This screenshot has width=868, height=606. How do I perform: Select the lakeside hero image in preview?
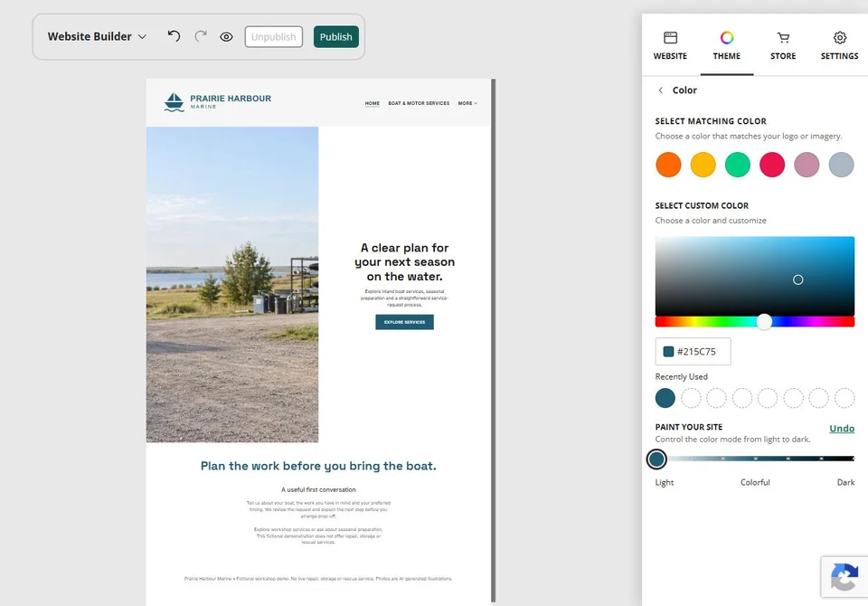[232, 284]
